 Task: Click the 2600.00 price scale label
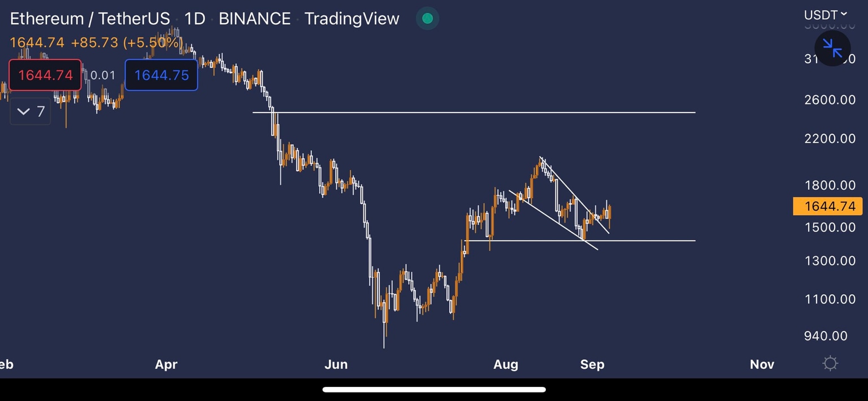pos(830,99)
